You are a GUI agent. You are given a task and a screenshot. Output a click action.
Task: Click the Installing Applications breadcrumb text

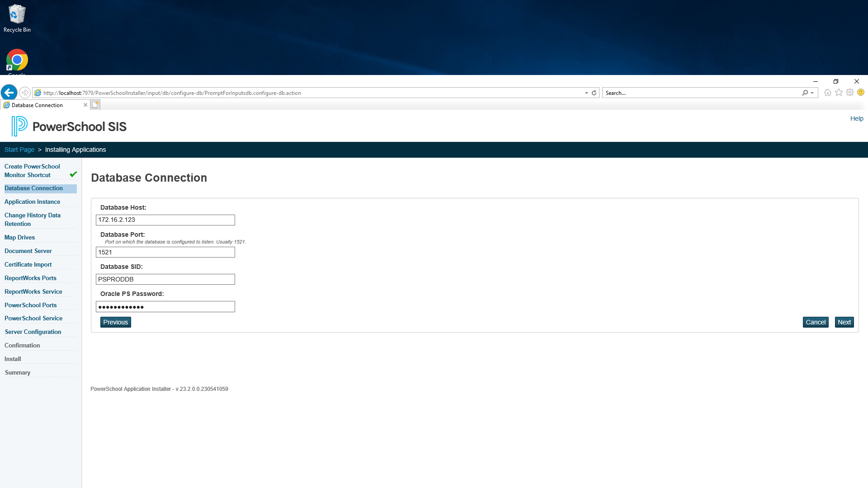pyautogui.click(x=75, y=150)
